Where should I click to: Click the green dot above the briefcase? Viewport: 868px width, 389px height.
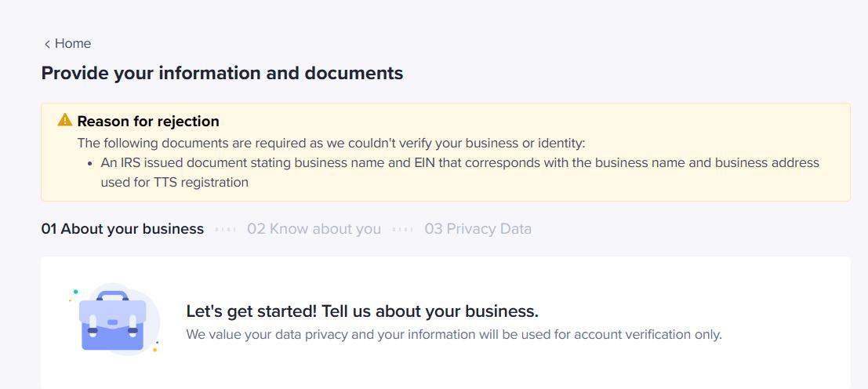tap(75, 292)
